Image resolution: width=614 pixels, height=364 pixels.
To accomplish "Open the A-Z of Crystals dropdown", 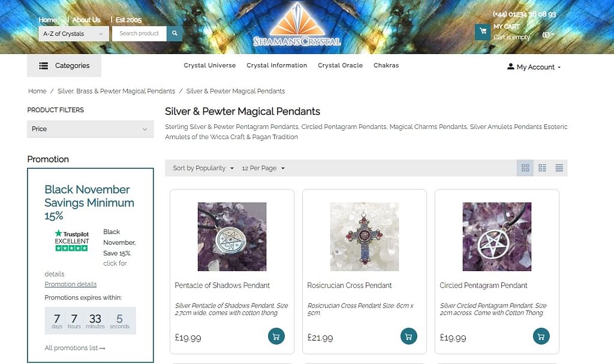I will 74,34.
